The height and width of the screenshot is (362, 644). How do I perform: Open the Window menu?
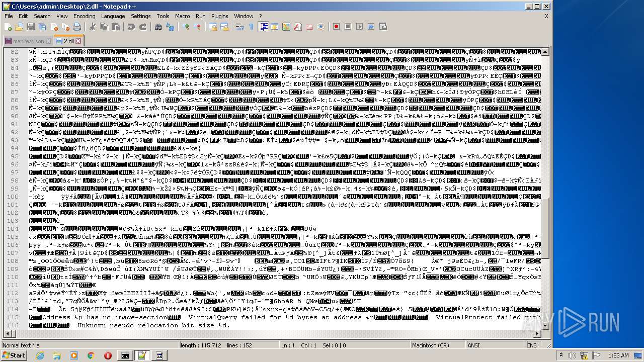(244, 16)
